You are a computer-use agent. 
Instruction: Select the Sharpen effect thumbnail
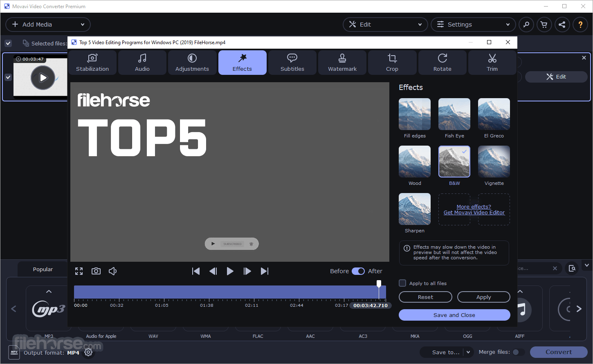tap(415, 209)
